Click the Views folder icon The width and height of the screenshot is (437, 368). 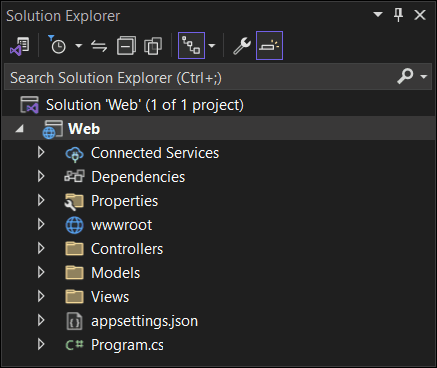coord(74,297)
